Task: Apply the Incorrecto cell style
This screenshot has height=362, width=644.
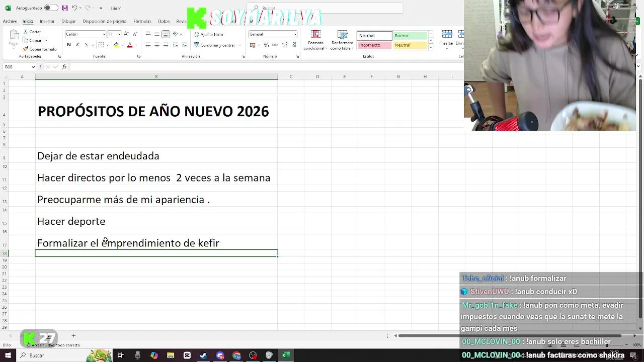Action: coord(374,45)
